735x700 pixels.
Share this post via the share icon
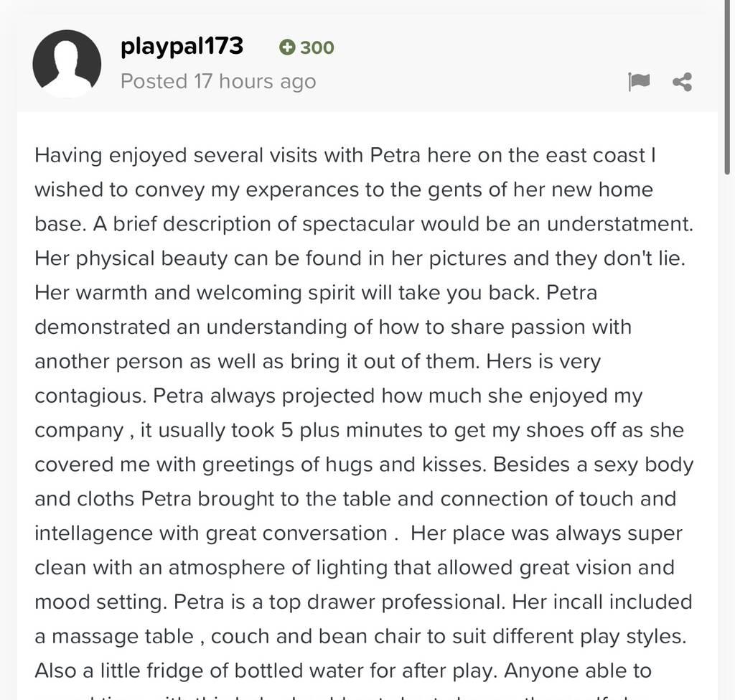click(682, 82)
